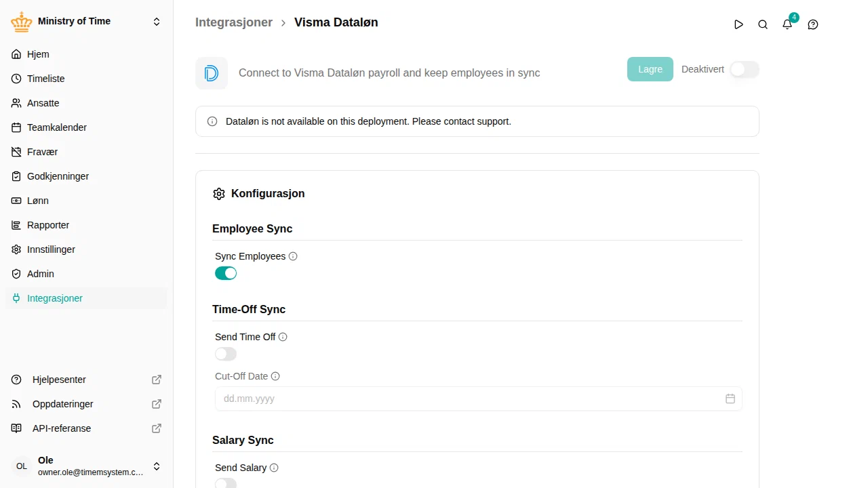Enable the Send Salary toggle
868x488 pixels.
226,483
